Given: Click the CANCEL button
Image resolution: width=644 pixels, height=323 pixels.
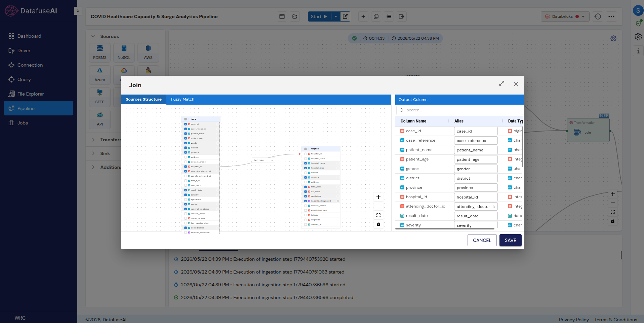Looking at the screenshot, I should [x=482, y=240].
